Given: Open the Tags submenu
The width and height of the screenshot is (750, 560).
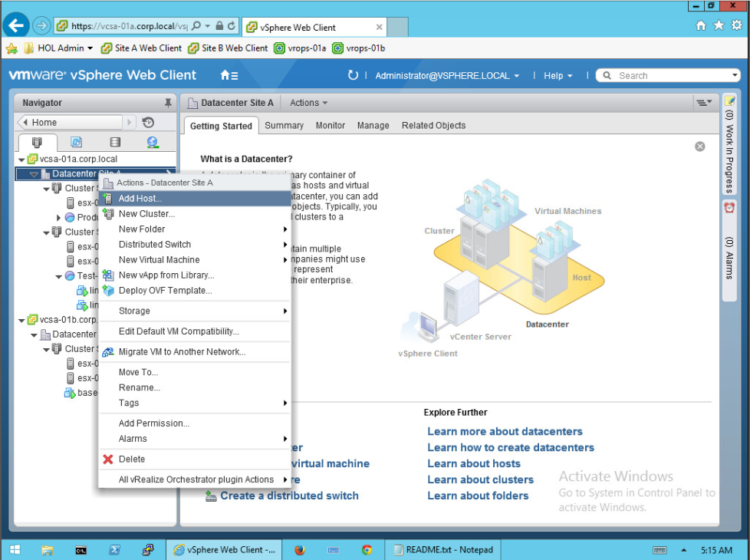Looking at the screenshot, I should [x=195, y=403].
